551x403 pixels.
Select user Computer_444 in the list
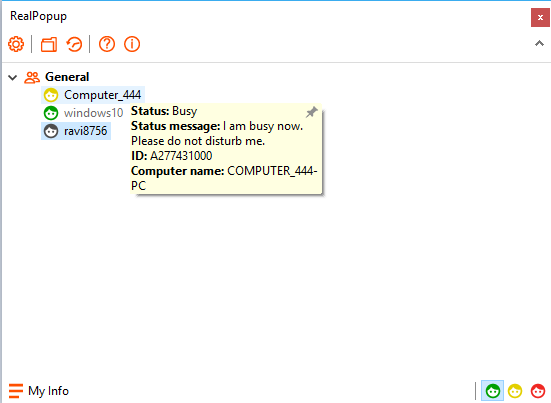coord(93,95)
